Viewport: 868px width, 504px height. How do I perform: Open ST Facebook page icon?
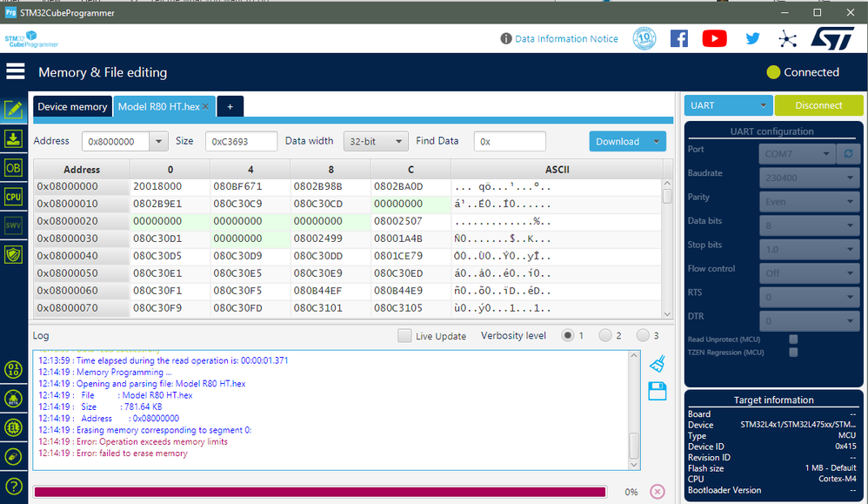679,39
